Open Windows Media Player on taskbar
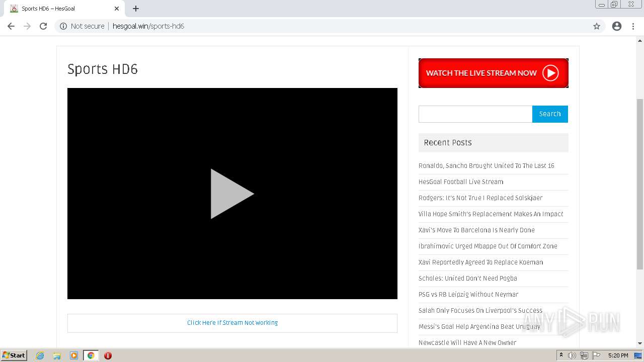 [x=74, y=355]
